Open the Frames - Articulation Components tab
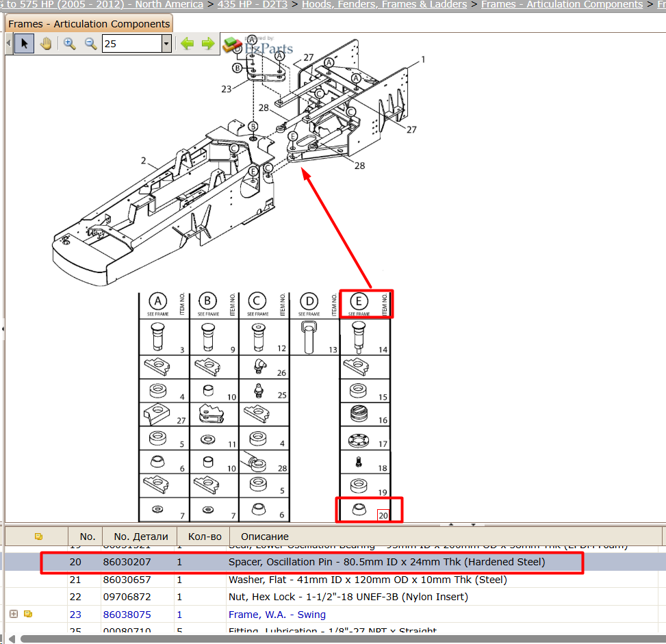 coord(89,24)
